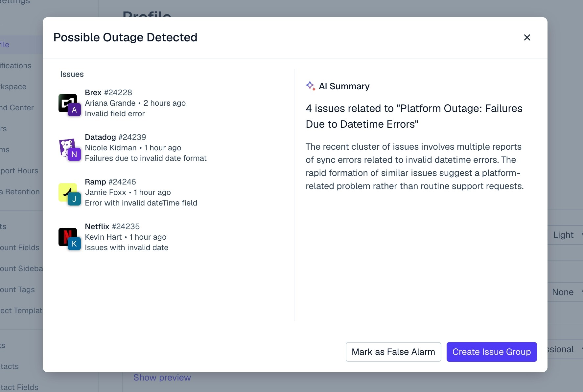
Task: Click Ariana Grande's avatar badge 'A'
Action: pos(74,110)
